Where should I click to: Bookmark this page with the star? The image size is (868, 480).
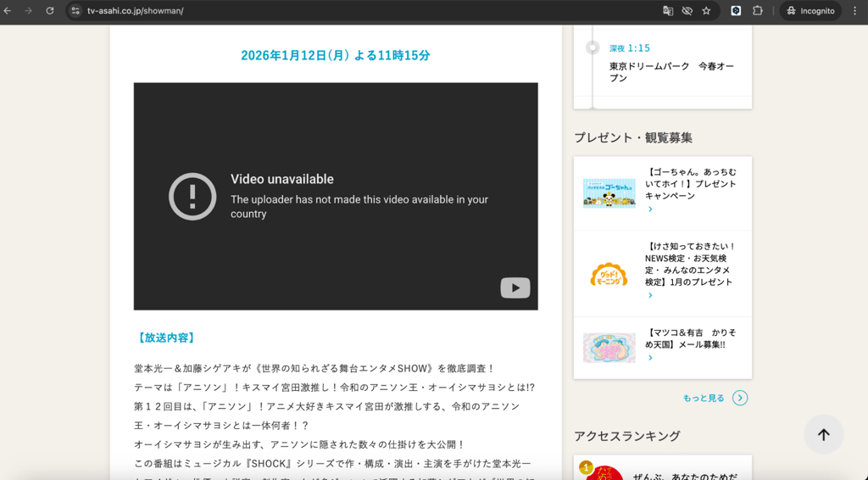click(x=706, y=10)
